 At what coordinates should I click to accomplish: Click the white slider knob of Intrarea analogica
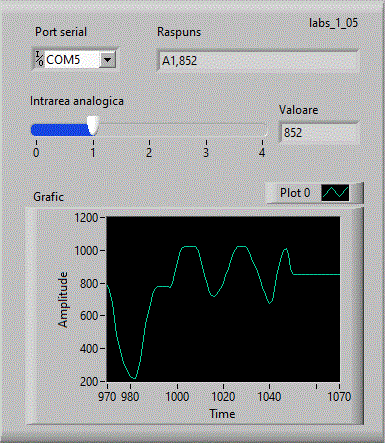[93, 126]
